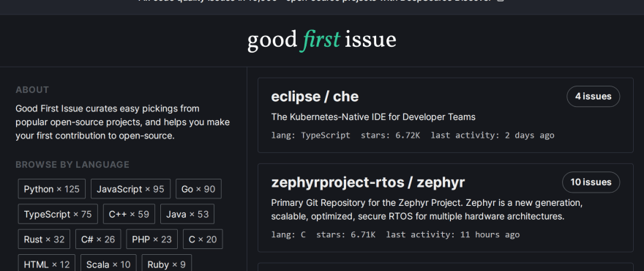
Task: Choose the Ruby × 9 language tag
Action: tap(166, 264)
